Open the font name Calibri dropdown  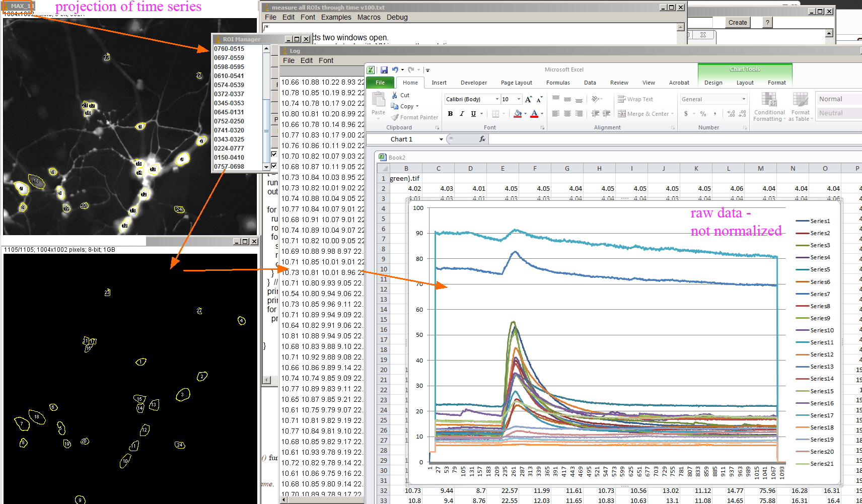497,99
